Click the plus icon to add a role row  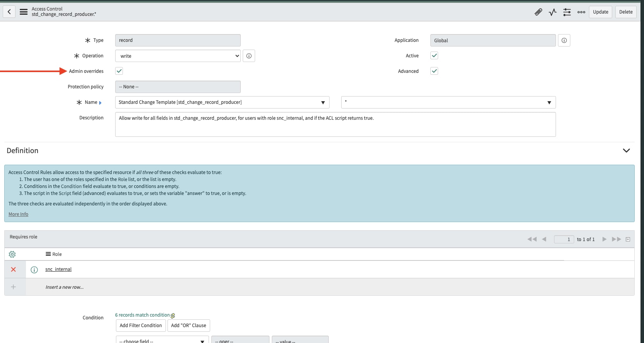click(x=14, y=287)
